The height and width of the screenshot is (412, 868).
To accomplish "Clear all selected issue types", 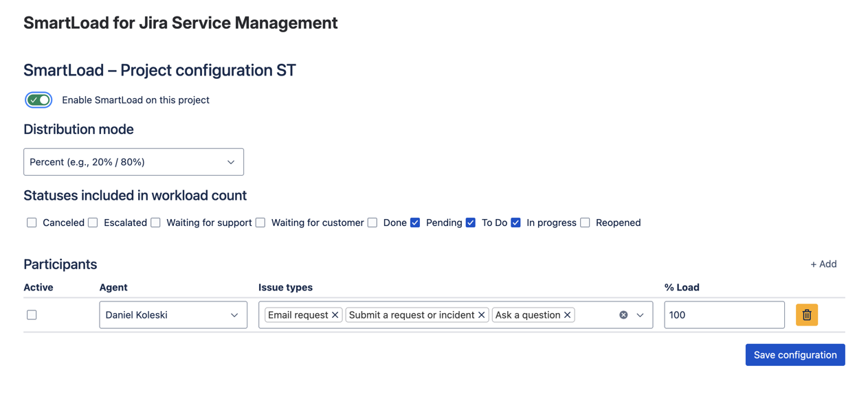I will tap(623, 315).
